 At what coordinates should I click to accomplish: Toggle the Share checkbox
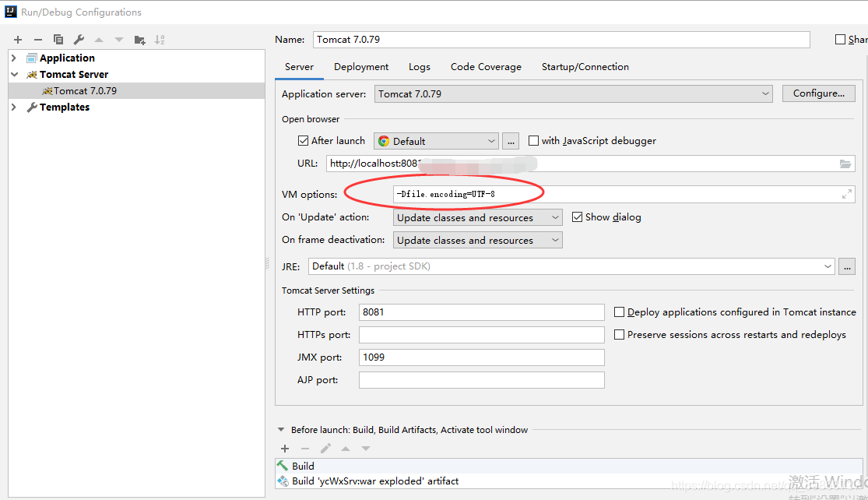tap(840, 39)
